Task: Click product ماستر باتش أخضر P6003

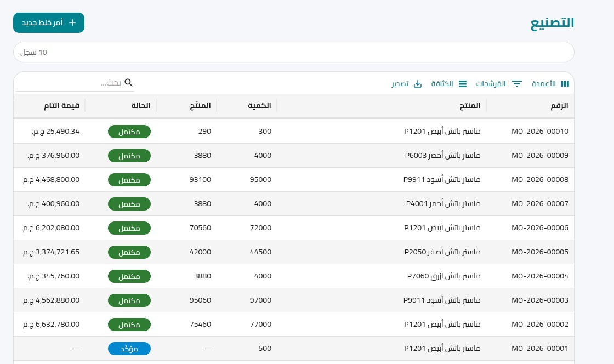Action: click(x=442, y=155)
